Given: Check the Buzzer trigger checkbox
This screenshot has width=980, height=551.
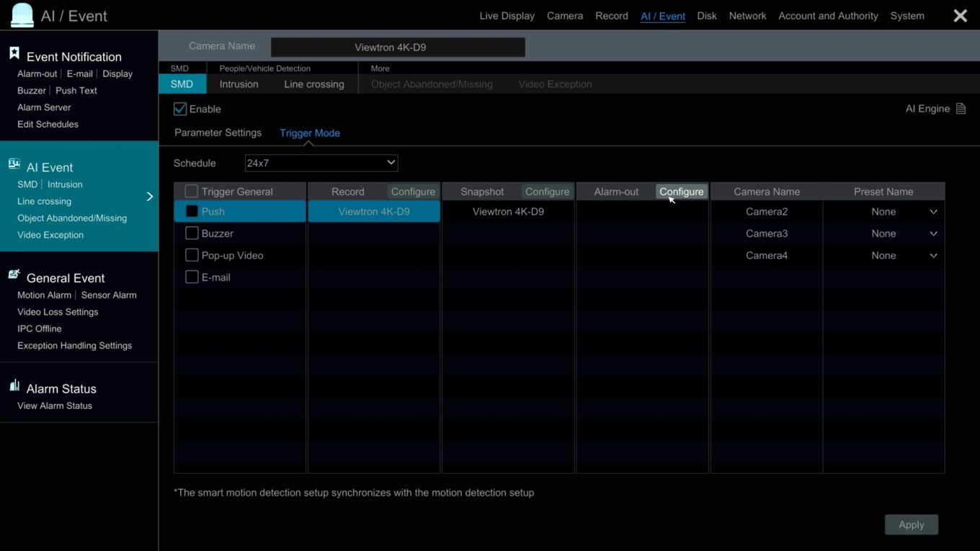Looking at the screenshot, I should point(192,233).
